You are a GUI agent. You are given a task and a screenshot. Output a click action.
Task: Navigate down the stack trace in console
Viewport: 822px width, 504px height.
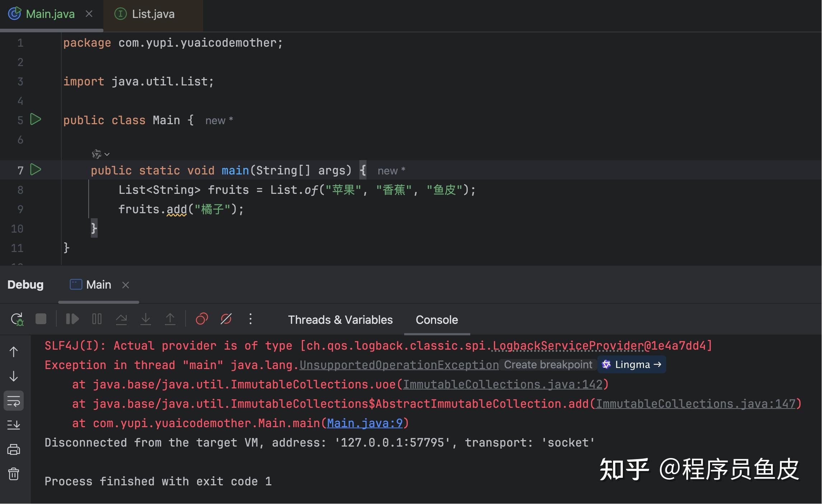click(x=14, y=376)
